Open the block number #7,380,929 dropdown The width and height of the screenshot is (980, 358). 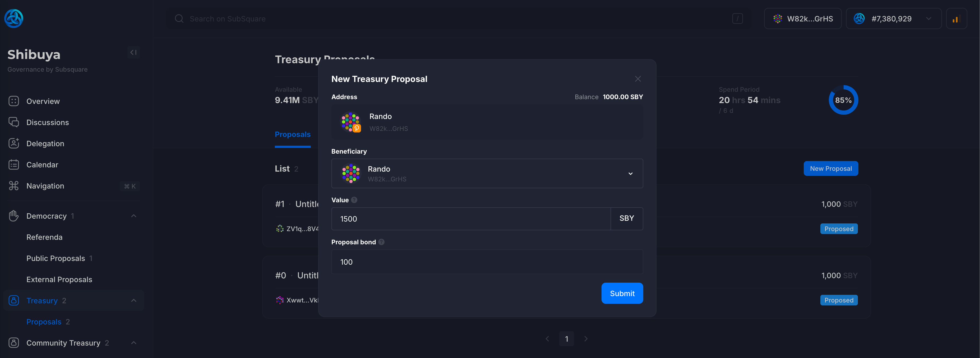894,18
